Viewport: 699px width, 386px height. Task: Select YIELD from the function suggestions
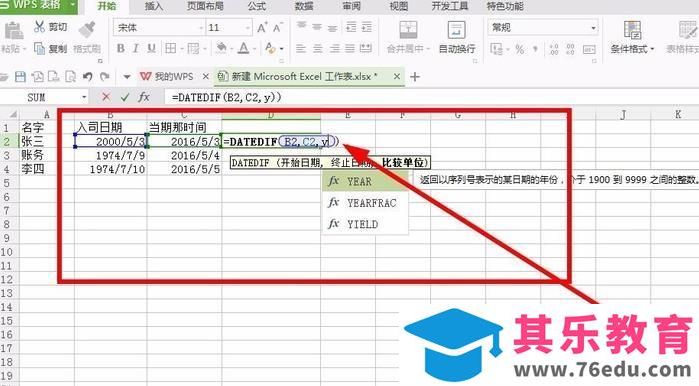pos(365,224)
